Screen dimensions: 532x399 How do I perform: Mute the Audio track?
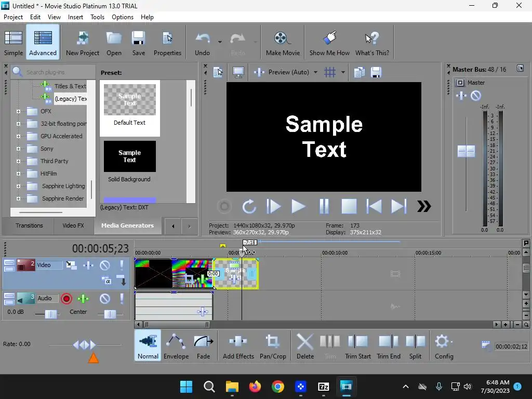[105, 299]
